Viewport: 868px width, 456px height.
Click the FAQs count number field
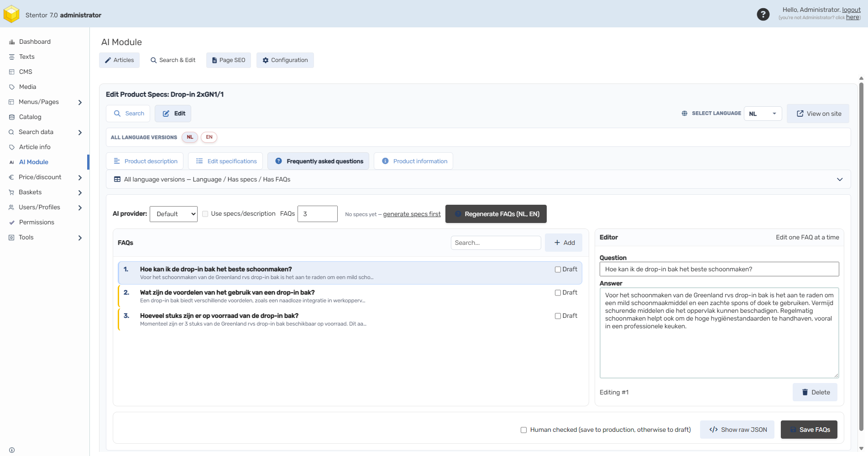point(318,214)
